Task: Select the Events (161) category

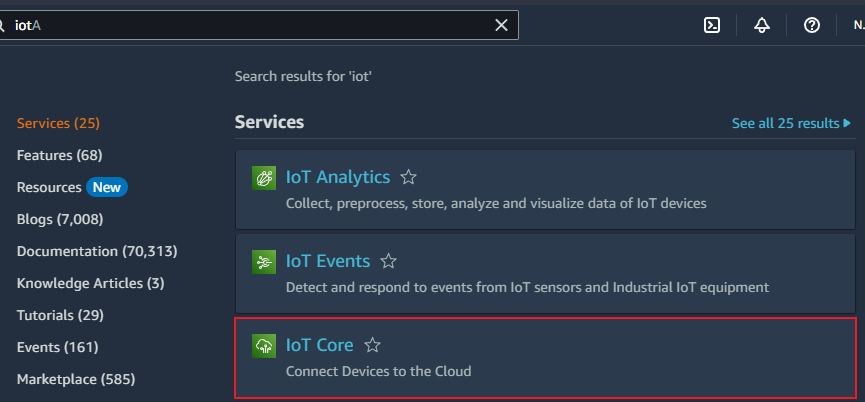Action: click(57, 347)
